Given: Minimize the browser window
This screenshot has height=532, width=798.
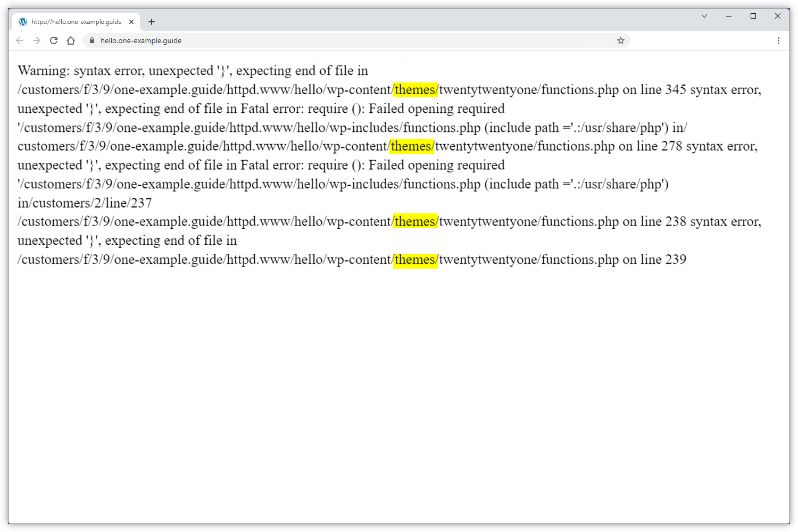Looking at the screenshot, I should click(729, 16).
